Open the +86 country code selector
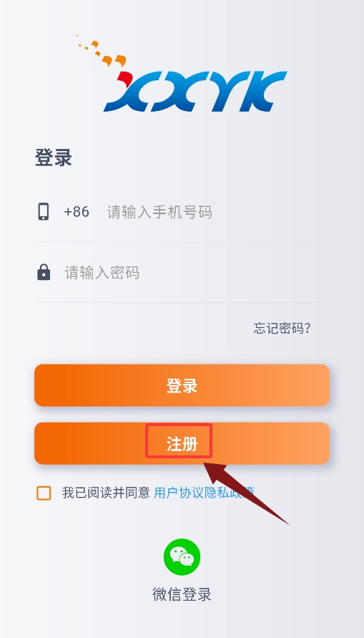This screenshot has width=364, height=638. (x=77, y=212)
